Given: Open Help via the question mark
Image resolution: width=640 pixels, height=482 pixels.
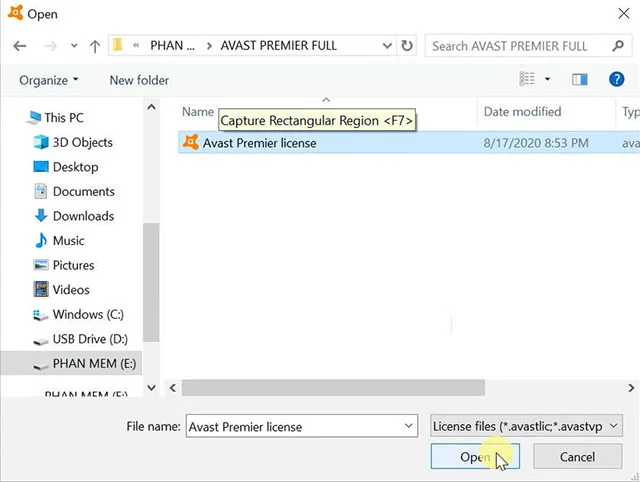Looking at the screenshot, I should click(616, 79).
